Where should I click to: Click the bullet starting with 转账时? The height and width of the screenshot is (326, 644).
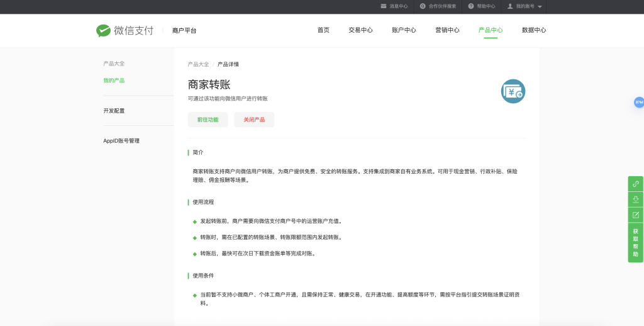click(x=271, y=238)
